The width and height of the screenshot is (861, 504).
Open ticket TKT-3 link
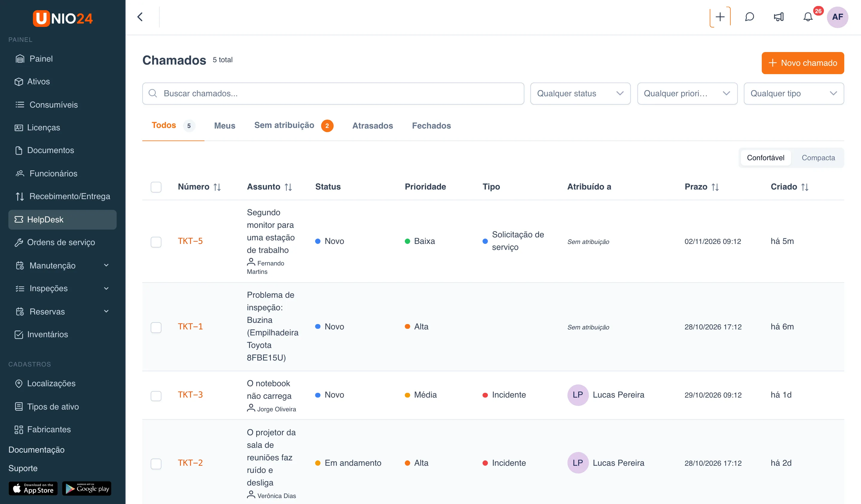tap(190, 395)
